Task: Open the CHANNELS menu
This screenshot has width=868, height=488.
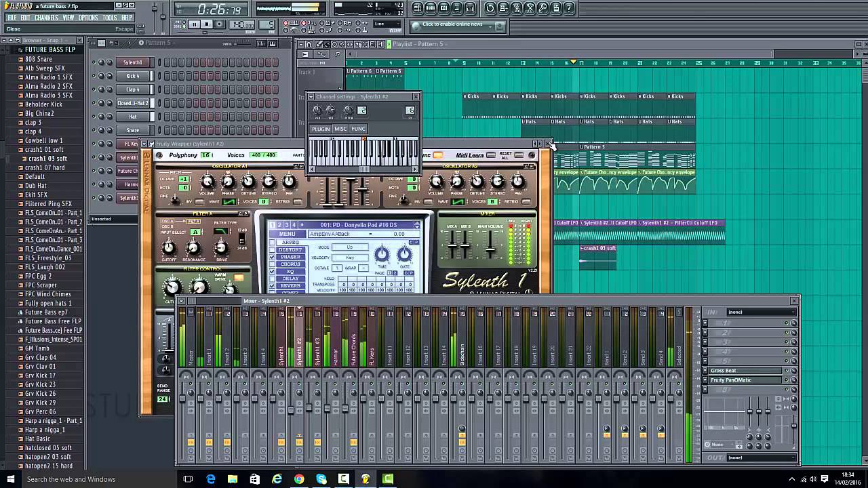Action: point(46,18)
